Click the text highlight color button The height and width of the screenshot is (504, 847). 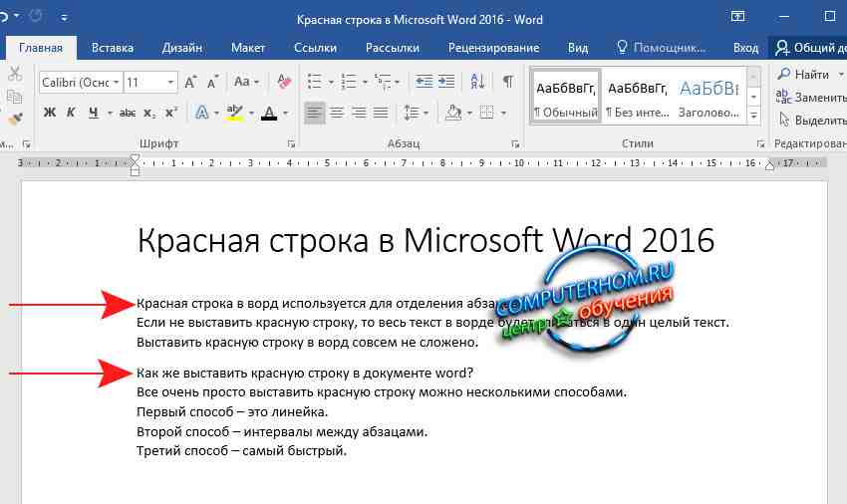[234, 113]
